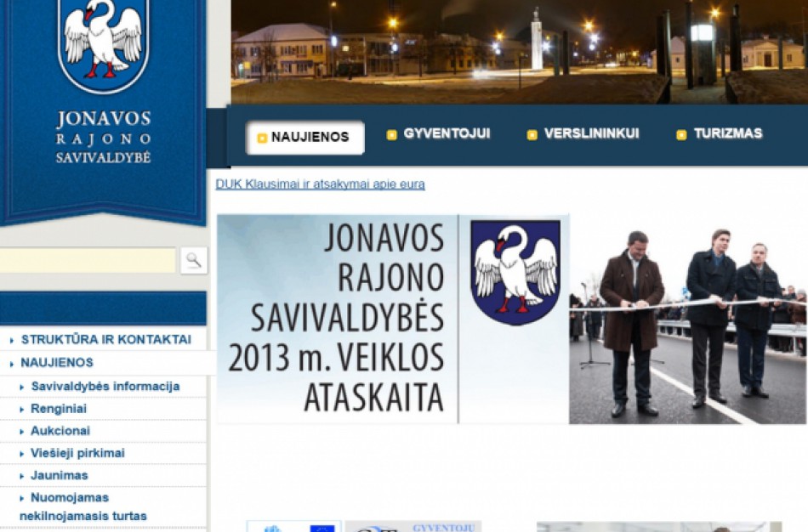Open DUK Klausimai ir atsakymai link
The image size is (808, 532).
[x=319, y=181]
